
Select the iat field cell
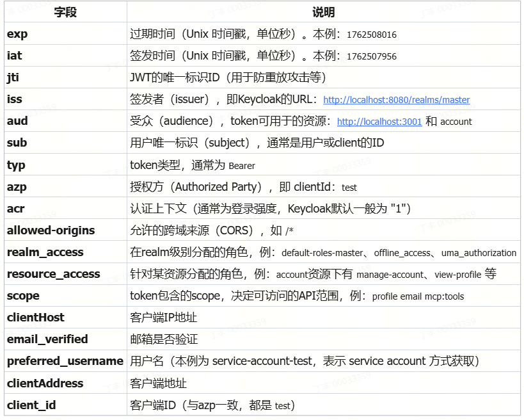click(15, 56)
